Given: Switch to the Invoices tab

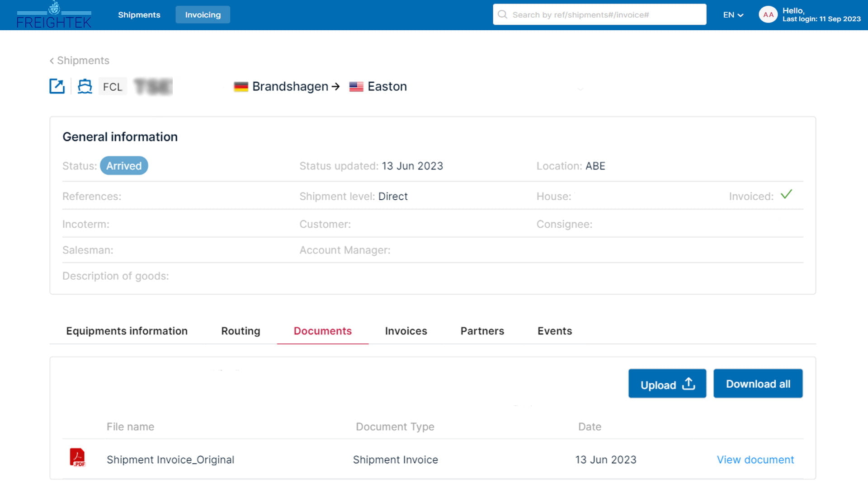Looking at the screenshot, I should coord(406,331).
